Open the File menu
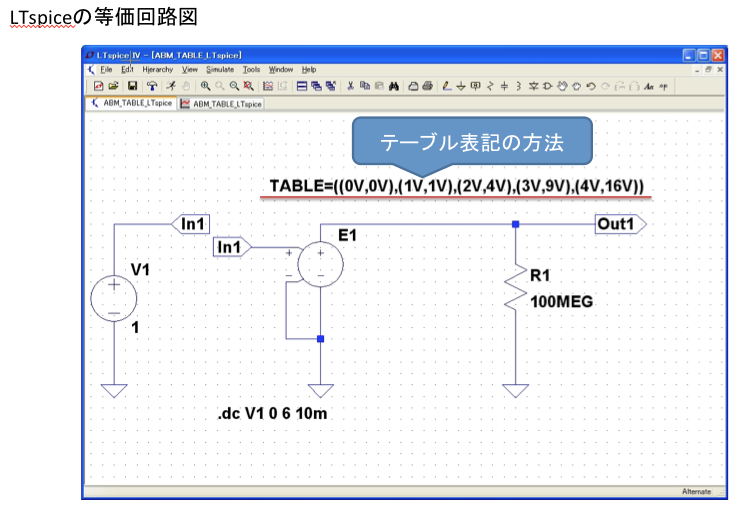Viewport: 751px width, 510px height. point(106,70)
